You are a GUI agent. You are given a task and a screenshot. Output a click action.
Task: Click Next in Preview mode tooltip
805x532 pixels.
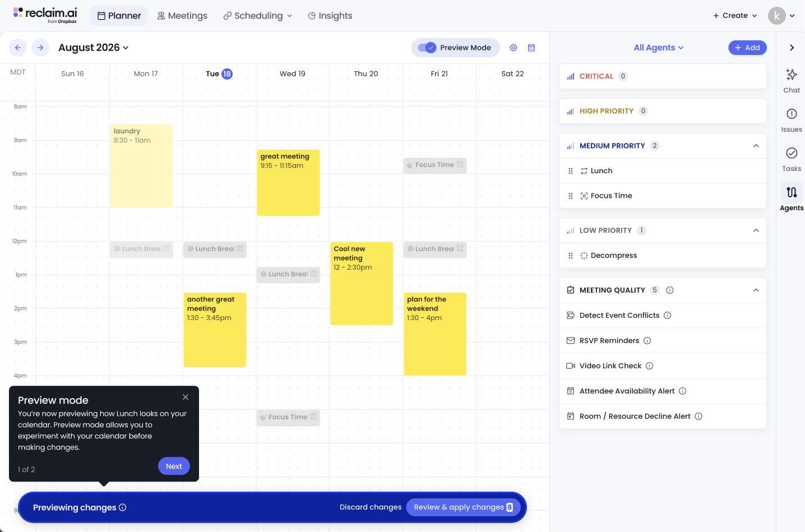(174, 466)
